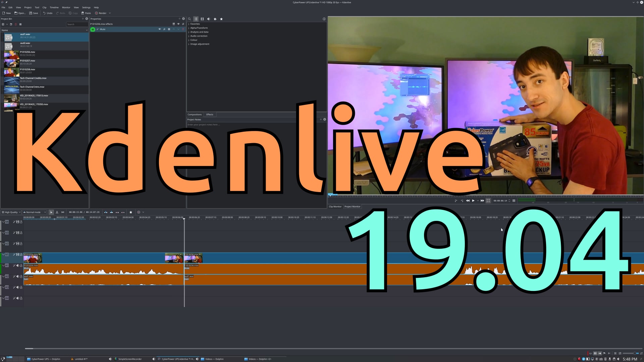Activate the selection arrow tool
The height and width of the screenshot is (362, 644).
(x=51, y=212)
